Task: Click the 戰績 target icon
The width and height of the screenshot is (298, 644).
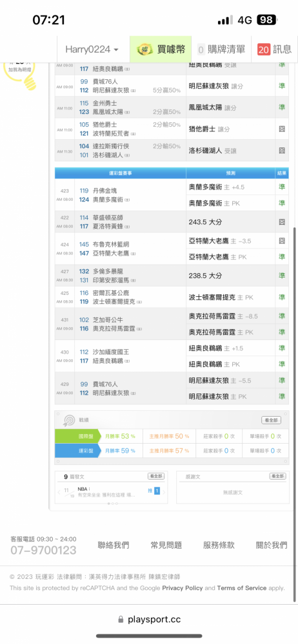Action: (69, 421)
